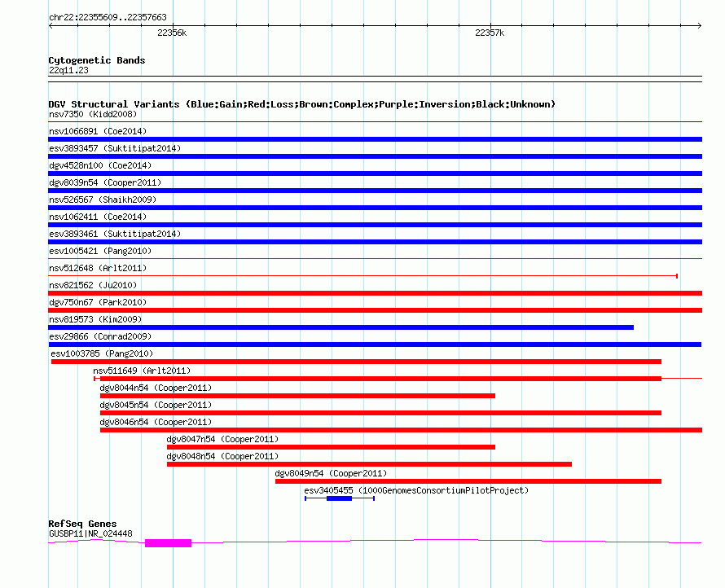The height and width of the screenshot is (588, 725).
Task: Open the esv3893457 (Suktitipat2014) variant label
Action: (x=115, y=148)
